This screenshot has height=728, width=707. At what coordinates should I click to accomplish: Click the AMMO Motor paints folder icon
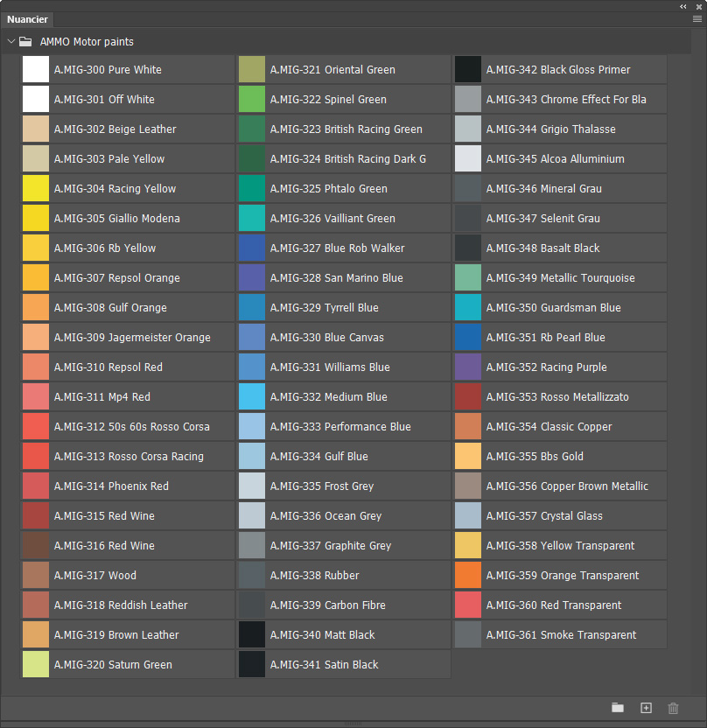(25, 42)
